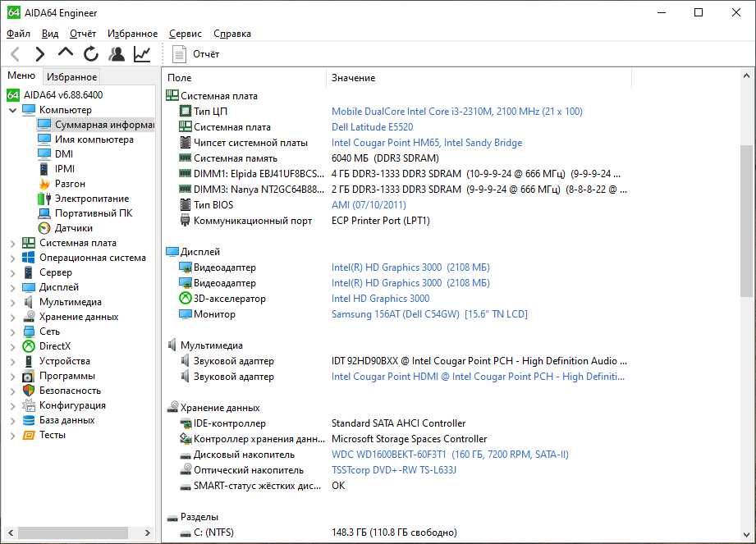756x544 pixels.
Task: Click the IPMI device icon
Action: click(44, 169)
